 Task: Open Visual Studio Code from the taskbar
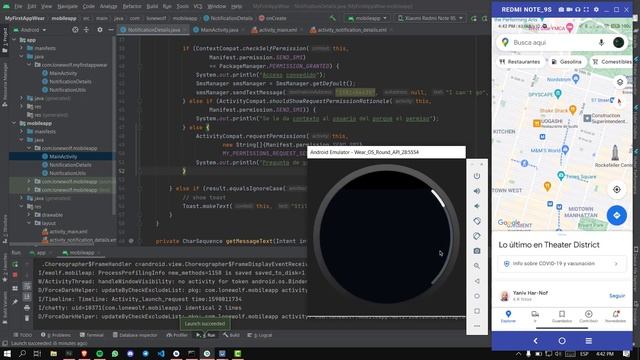(x=161, y=353)
